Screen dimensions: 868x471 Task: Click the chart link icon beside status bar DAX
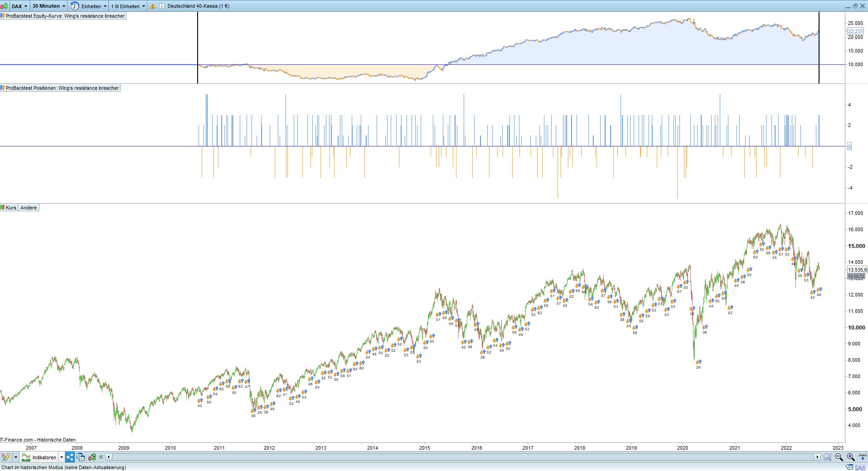pos(849,467)
